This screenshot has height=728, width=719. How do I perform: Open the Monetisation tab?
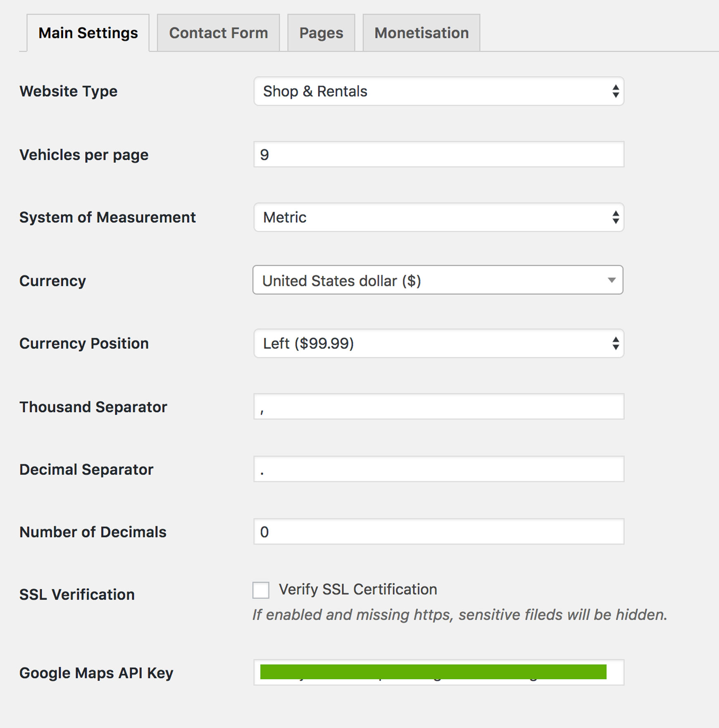tap(421, 33)
